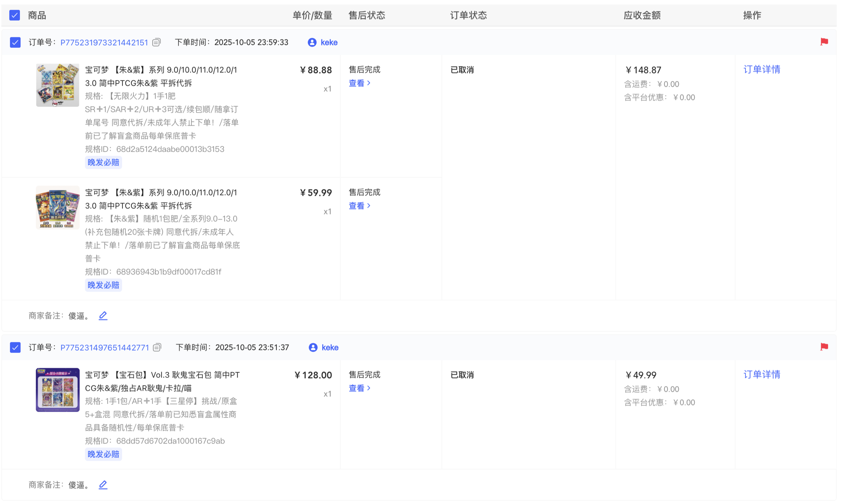Uncheck the first order's checkbox
This screenshot has width=842, height=504.
point(15,42)
